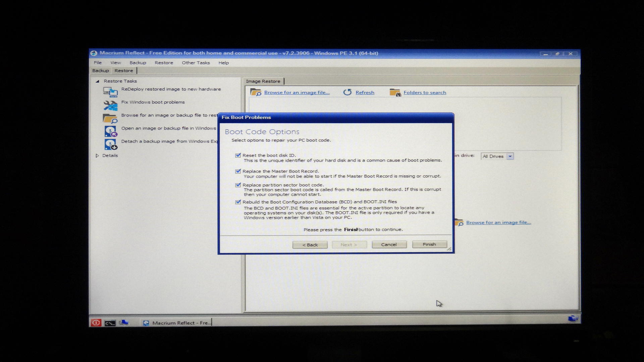
Task: Click the Cancel button in dialog
Action: coord(389,245)
